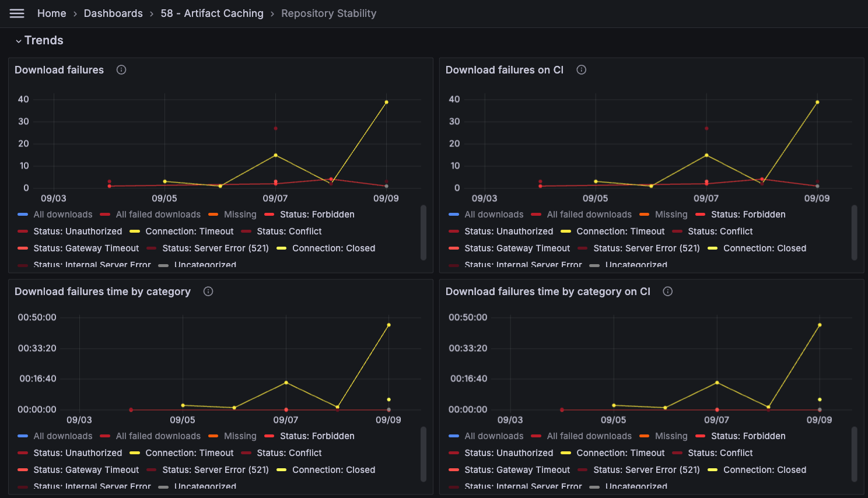Show info for Download failures on CI panel
Viewport: 868px width, 498px height.
(x=582, y=70)
